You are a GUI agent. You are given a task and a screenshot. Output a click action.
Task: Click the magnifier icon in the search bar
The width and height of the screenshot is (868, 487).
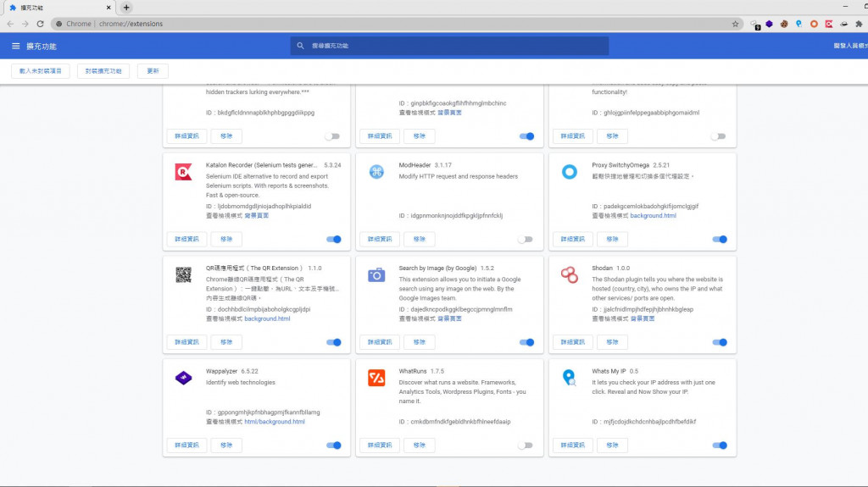(x=300, y=46)
